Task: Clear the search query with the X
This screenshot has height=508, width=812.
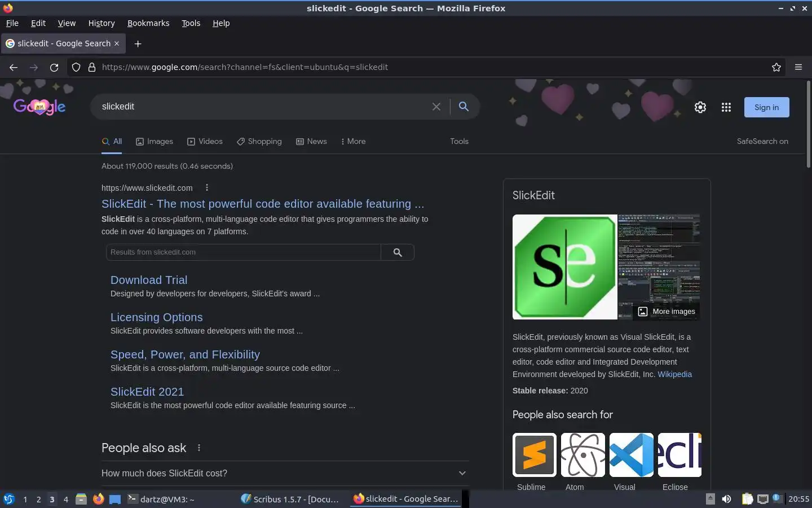Action: tap(436, 107)
